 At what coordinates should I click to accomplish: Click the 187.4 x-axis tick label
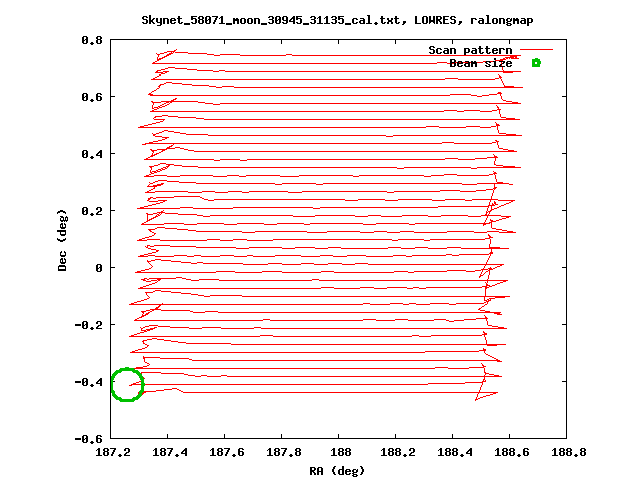(x=170, y=452)
